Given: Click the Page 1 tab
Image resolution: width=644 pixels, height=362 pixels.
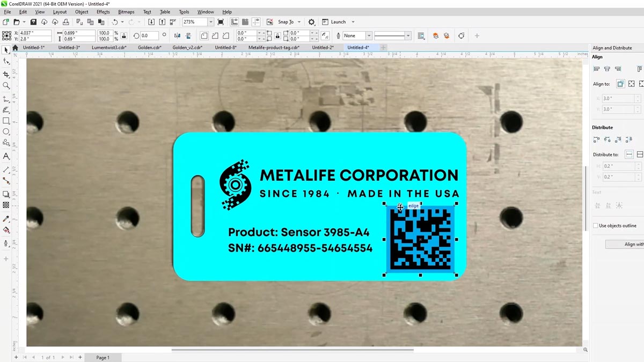Looking at the screenshot, I should (103, 358).
